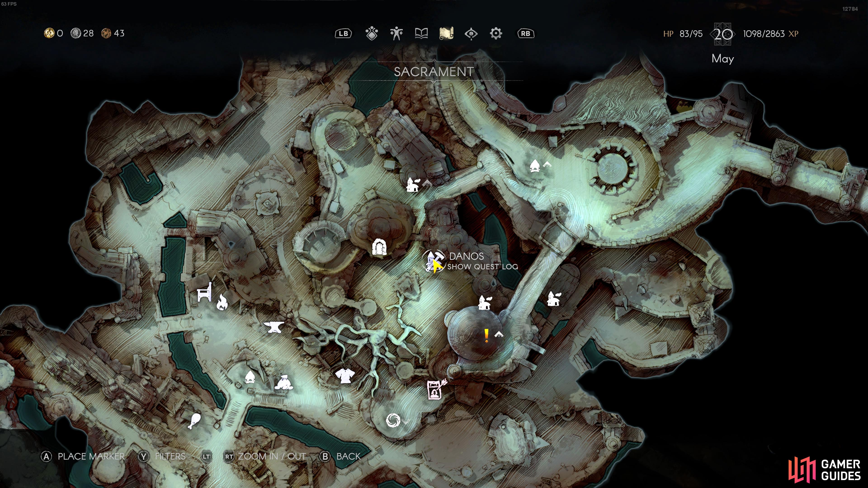868x488 pixels.
Task: Click the SACRAMENT map title
Action: [x=434, y=71]
